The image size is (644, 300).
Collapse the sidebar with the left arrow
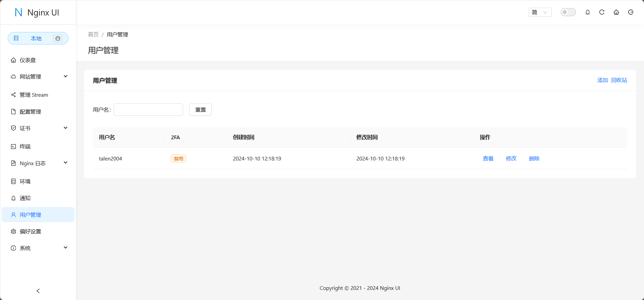point(38,291)
